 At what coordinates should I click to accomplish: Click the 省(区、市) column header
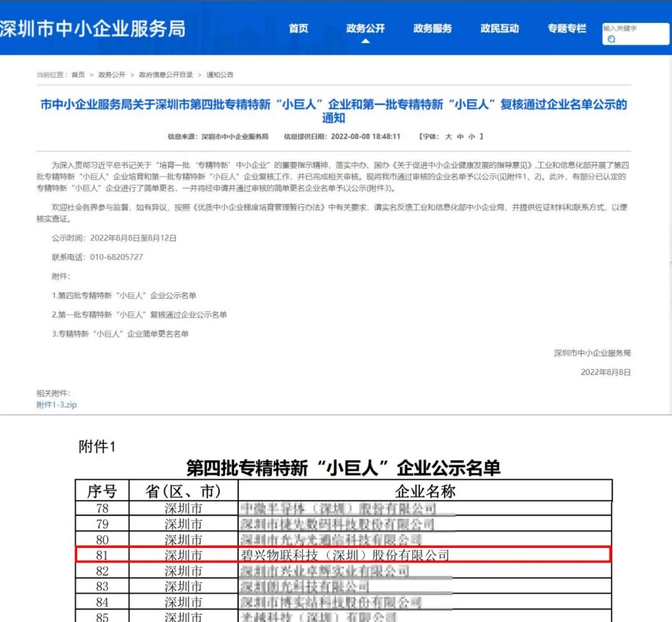click(184, 491)
